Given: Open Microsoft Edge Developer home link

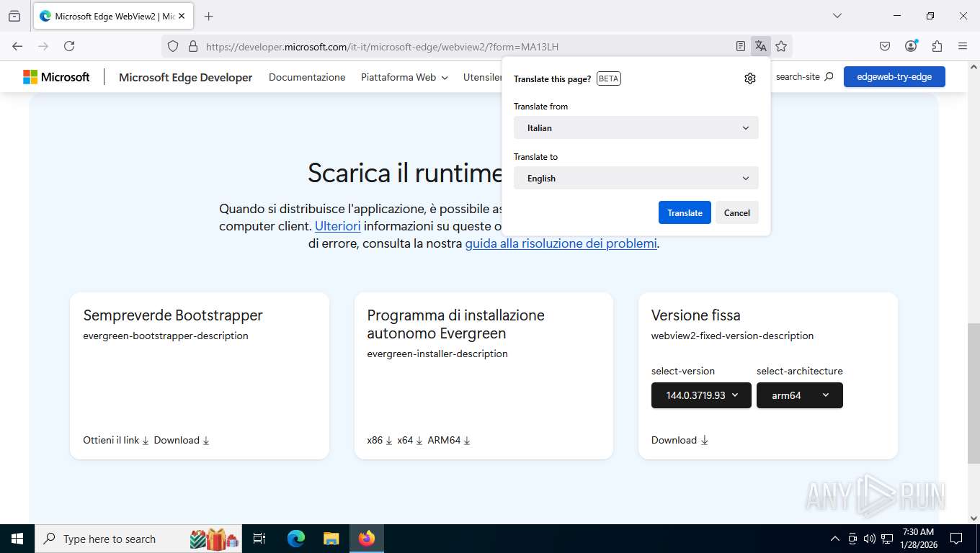Looking at the screenshot, I should [185, 77].
